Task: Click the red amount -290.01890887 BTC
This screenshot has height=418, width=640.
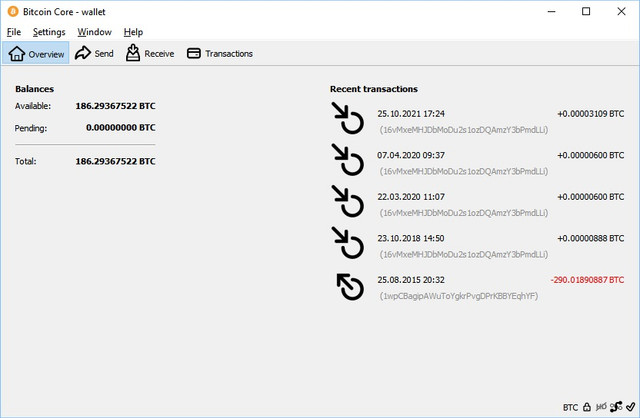Action: point(587,280)
